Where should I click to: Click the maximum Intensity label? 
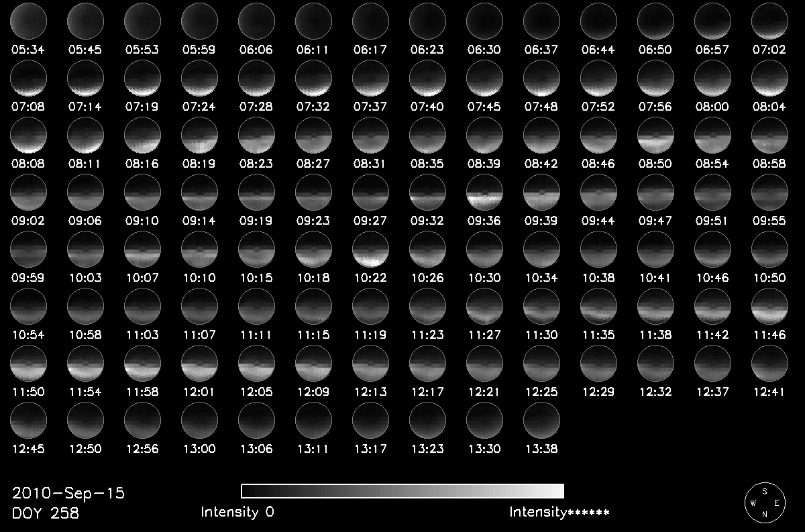tap(559, 513)
